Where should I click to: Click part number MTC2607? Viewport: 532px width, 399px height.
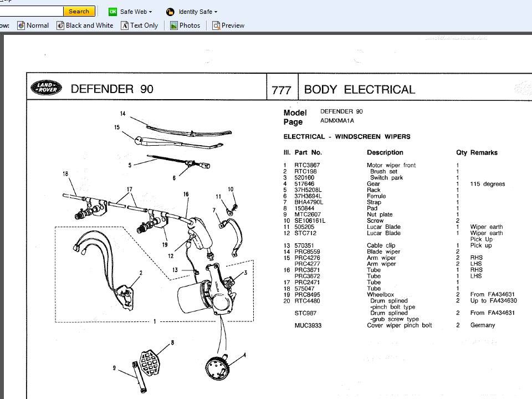(x=308, y=214)
